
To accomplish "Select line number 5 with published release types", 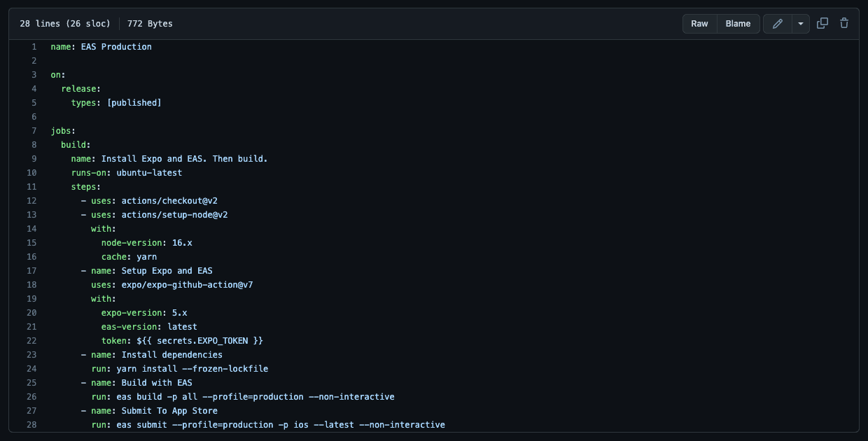I will point(34,102).
